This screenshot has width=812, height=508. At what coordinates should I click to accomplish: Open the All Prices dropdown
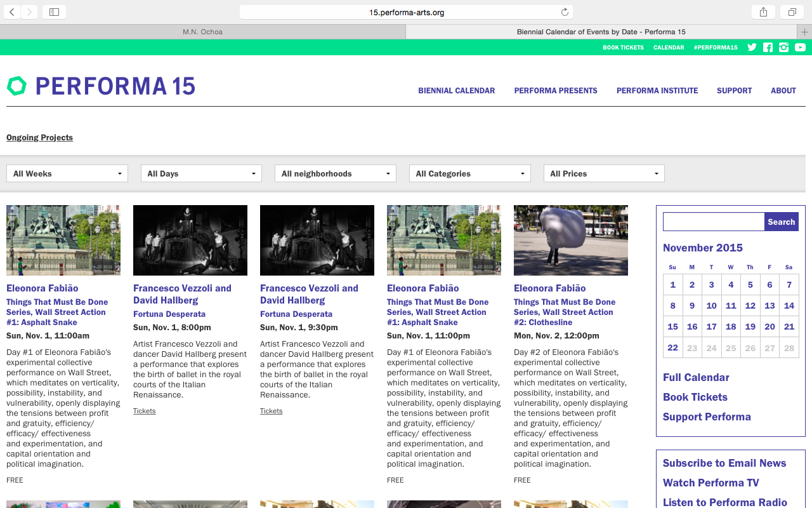604,173
